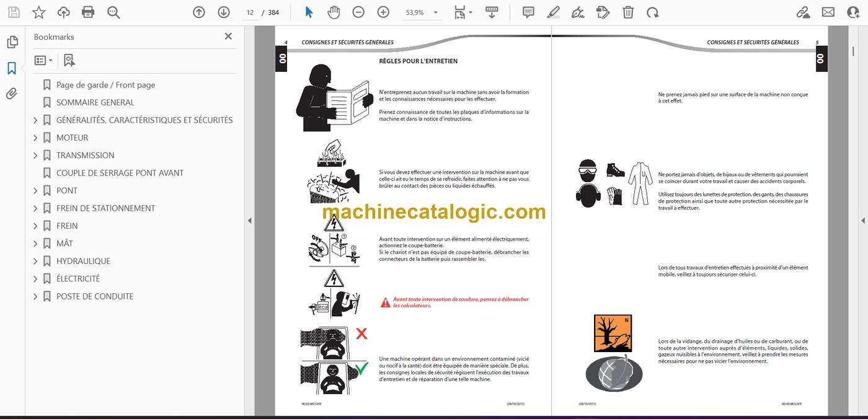868x419 pixels.
Task: Expand the HYDRAULIQUE bookmark
Action: 35,261
